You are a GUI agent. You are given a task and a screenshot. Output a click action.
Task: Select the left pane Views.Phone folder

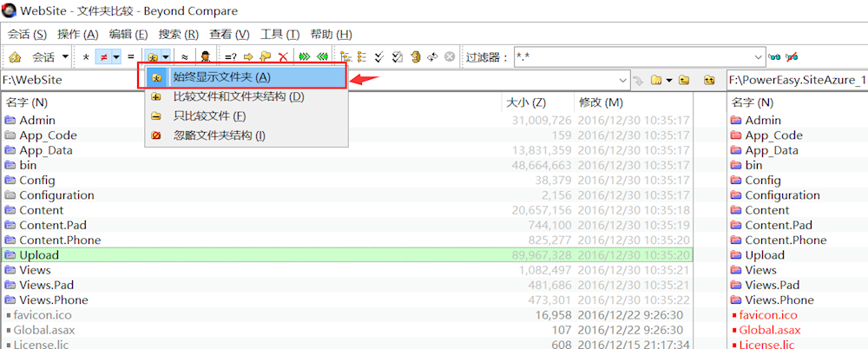click(x=54, y=300)
